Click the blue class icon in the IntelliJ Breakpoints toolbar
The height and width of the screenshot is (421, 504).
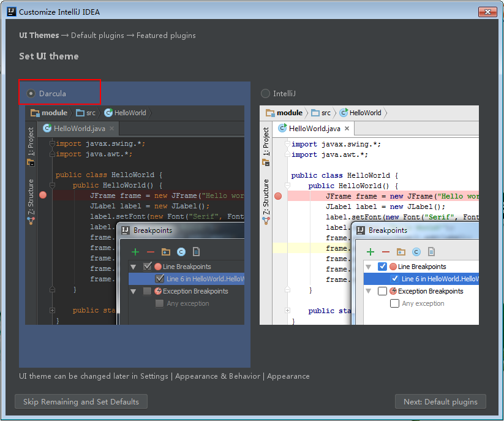coord(416,252)
